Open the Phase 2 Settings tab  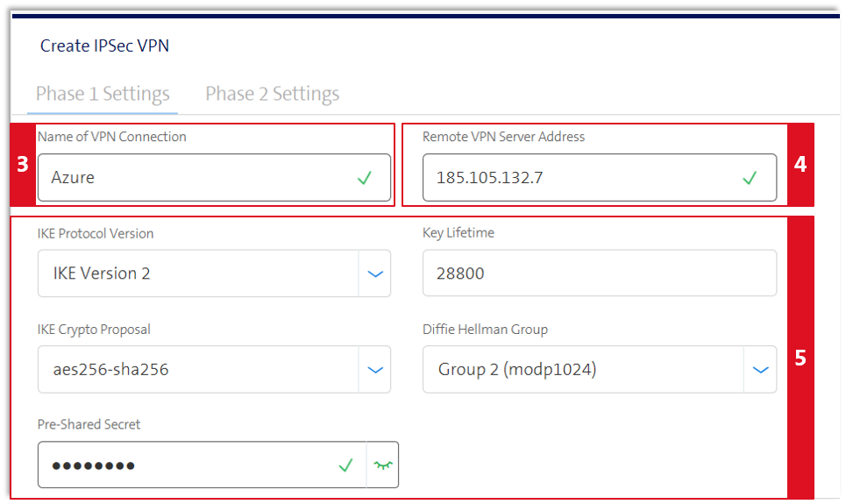273,94
